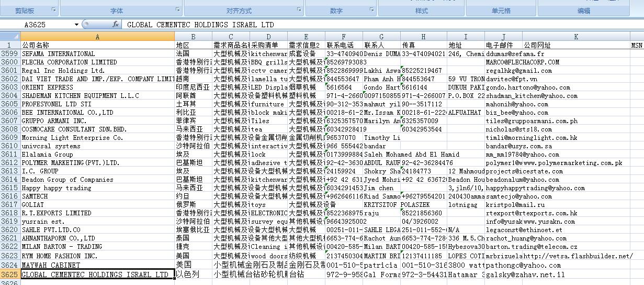Select column A header
The width and height of the screenshot is (644, 285).
tap(97, 36)
